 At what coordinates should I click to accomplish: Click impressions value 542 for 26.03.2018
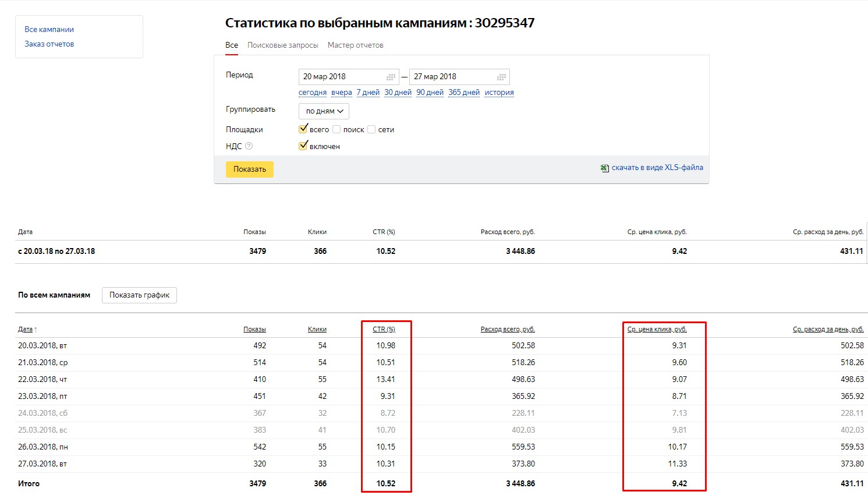coord(260,447)
